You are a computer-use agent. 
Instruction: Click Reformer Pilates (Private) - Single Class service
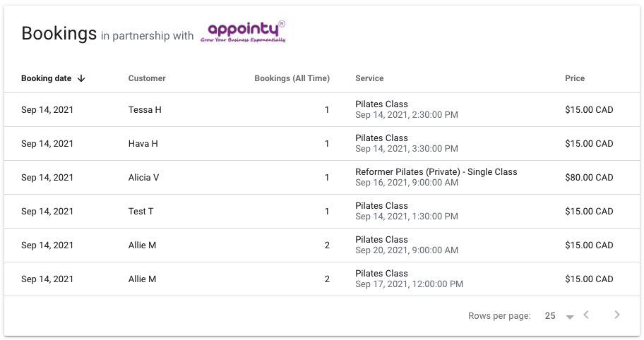436,172
